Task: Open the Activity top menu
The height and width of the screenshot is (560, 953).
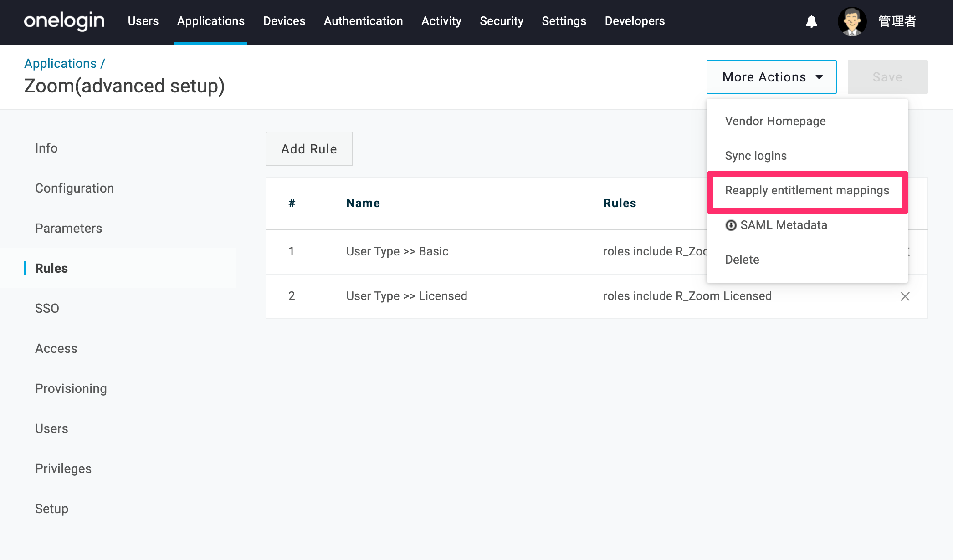Action: [441, 21]
